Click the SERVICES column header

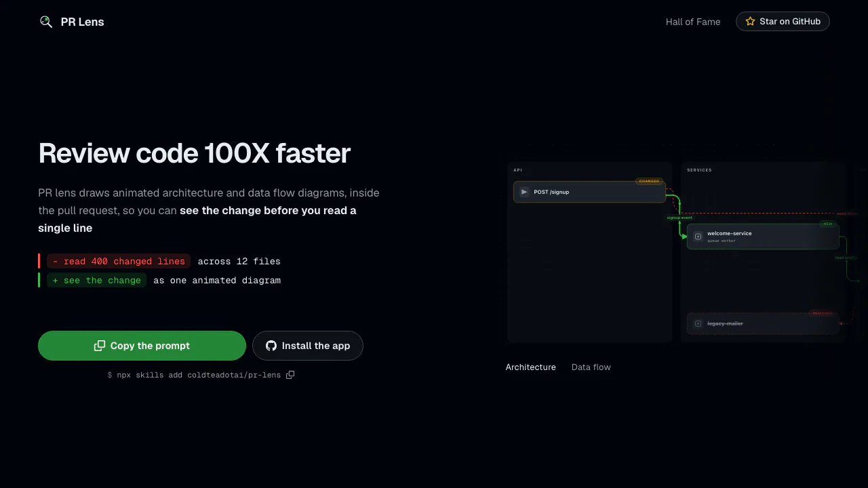(699, 170)
